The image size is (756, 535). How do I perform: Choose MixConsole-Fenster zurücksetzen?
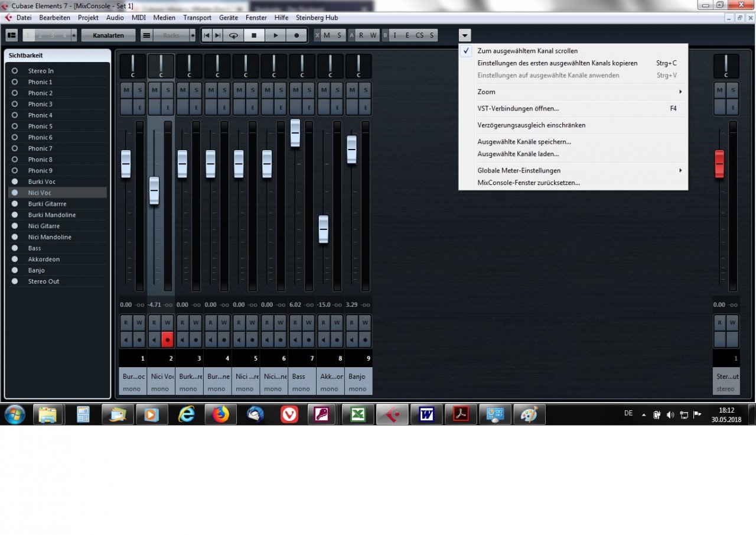click(x=573, y=183)
